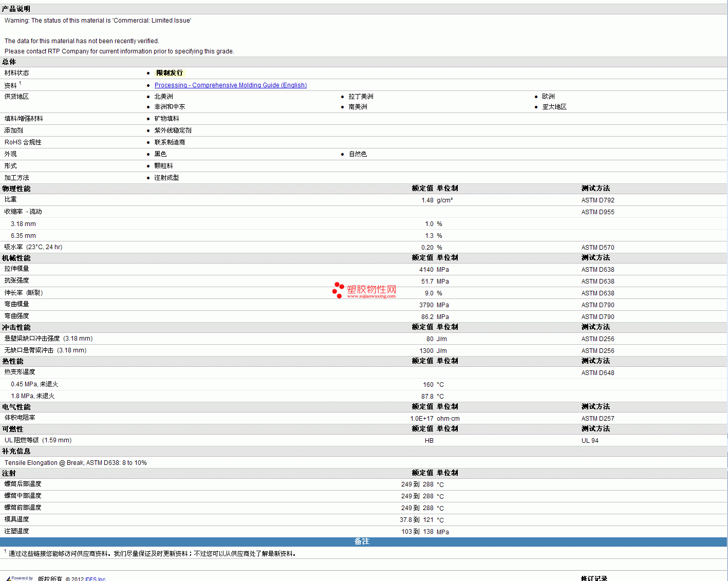This screenshot has height=581, width=728.
Task: Open the 修订记录 revision history section
Action: pos(594,578)
